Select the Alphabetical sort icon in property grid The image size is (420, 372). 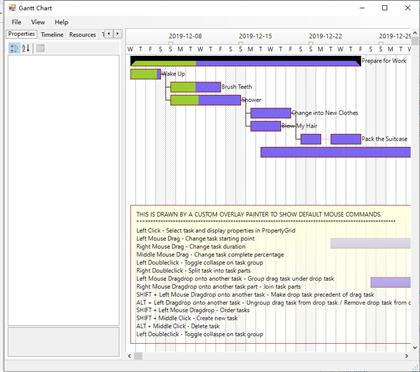(26, 48)
